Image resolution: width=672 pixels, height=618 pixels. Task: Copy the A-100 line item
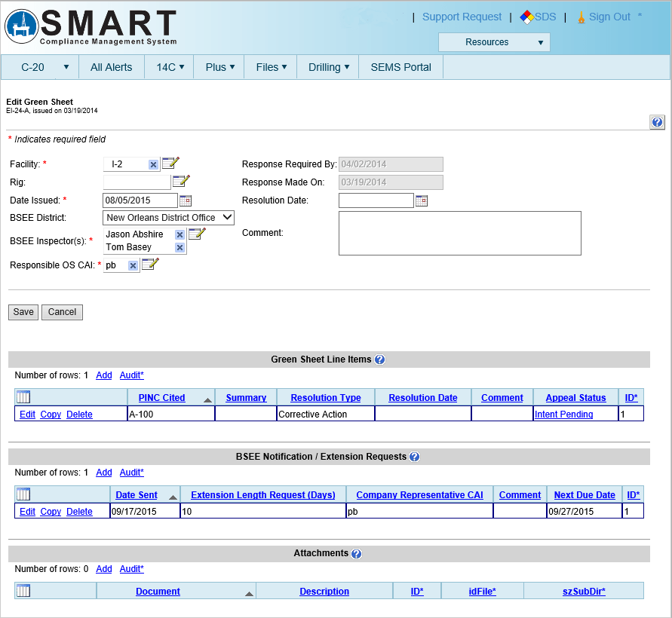coord(51,415)
